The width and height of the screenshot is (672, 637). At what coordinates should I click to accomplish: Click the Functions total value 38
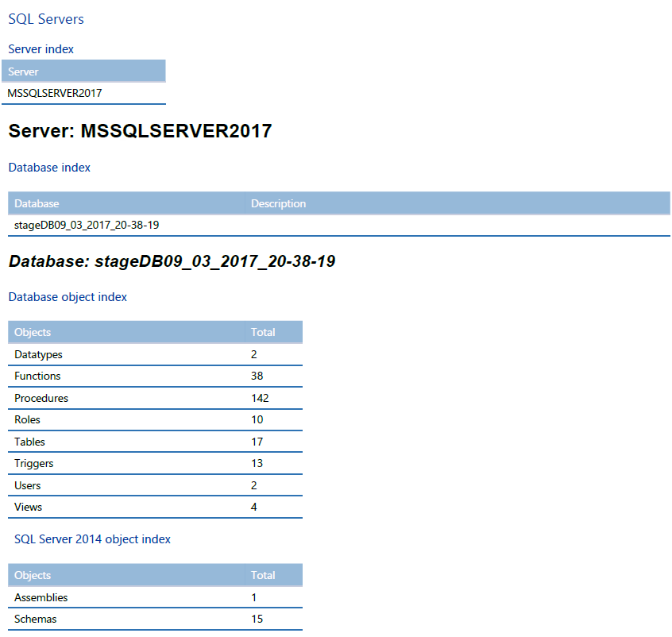point(257,376)
